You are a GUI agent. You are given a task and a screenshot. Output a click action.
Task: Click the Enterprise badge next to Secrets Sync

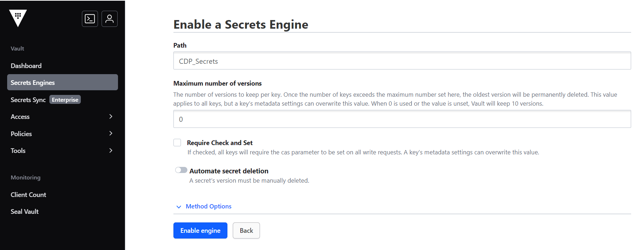coord(65,100)
